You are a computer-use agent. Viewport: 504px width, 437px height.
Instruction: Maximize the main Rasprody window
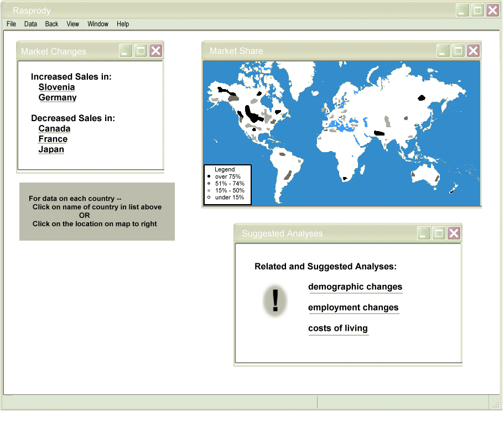tap(477, 10)
